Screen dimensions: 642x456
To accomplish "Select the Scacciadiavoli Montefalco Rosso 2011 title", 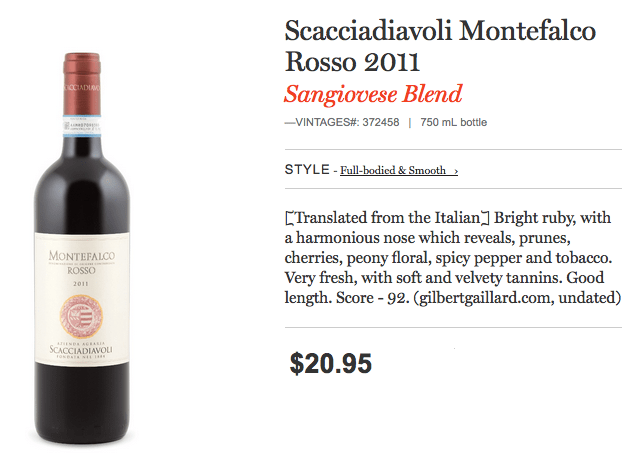I will pyautogui.click(x=440, y=46).
